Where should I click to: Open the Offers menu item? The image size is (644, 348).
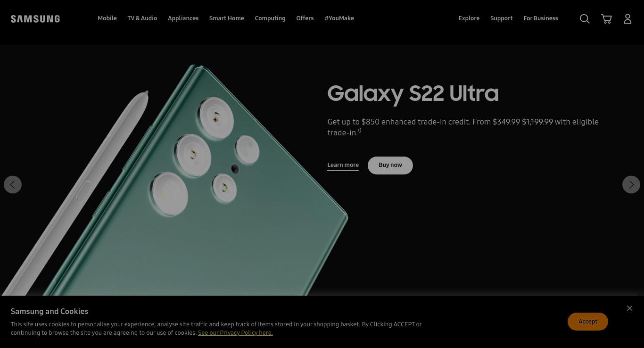pyautogui.click(x=305, y=18)
